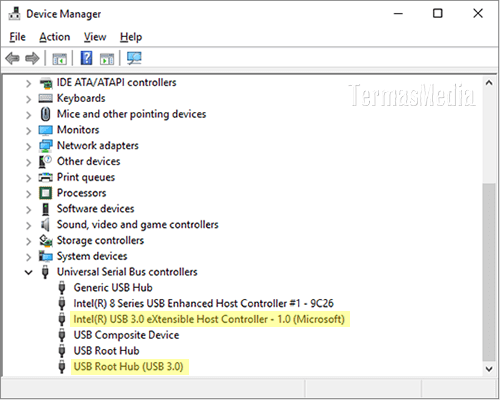This screenshot has width=500, height=400.
Task: Click the USB plug icon for Universal Serial Bus
Action: (x=46, y=272)
